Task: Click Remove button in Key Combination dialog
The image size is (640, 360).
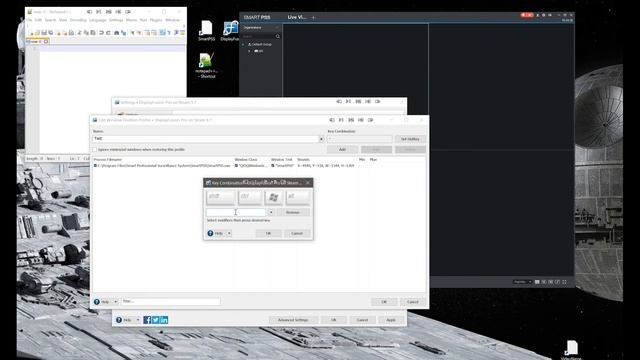Action: coord(293,212)
